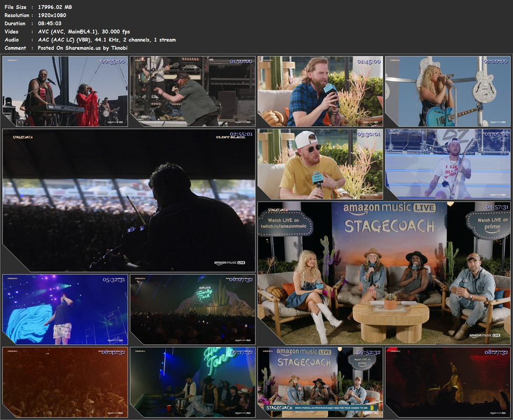Open the thumbnail timestamped 00:35:00
Image resolution: width=513 pixels, height=420 pixels.
pyautogui.click(x=65, y=91)
